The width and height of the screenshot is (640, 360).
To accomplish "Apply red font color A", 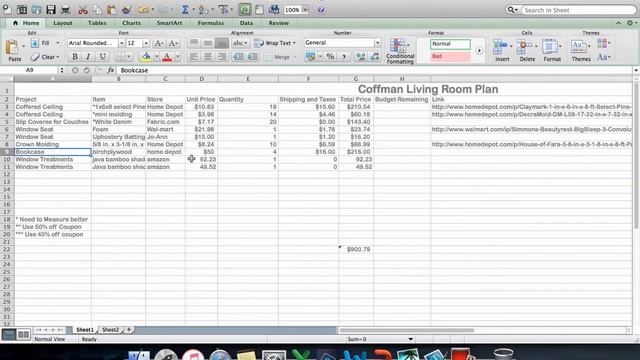I will pos(167,57).
